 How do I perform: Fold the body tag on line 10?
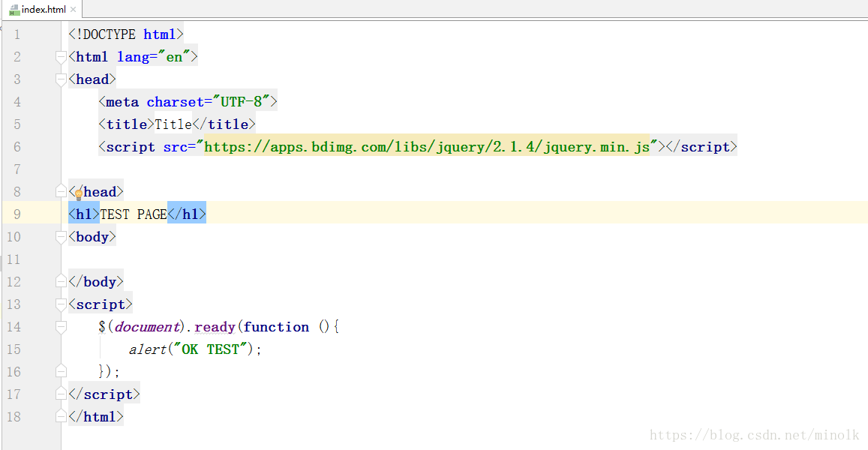(62, 237)
